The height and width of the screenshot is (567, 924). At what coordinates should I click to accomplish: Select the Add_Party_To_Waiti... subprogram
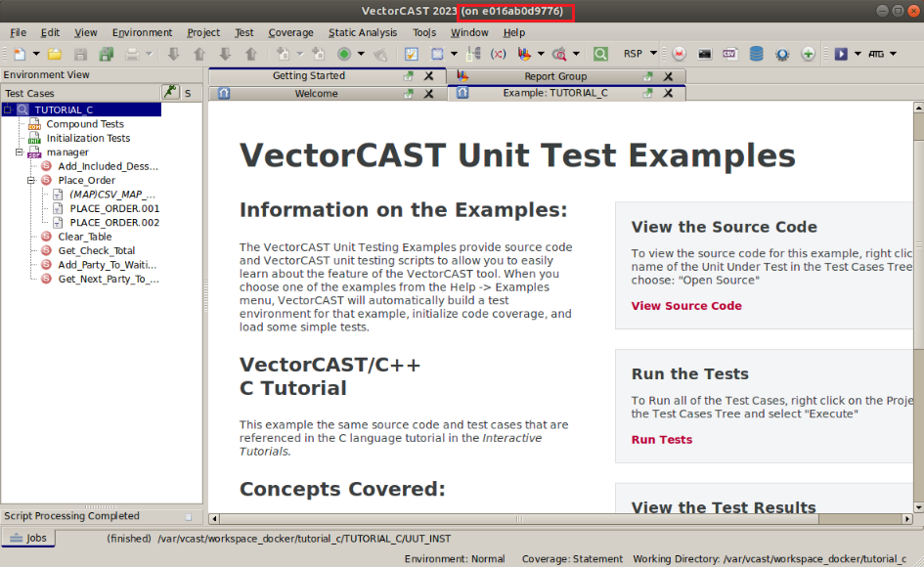(x=108, y=265)
